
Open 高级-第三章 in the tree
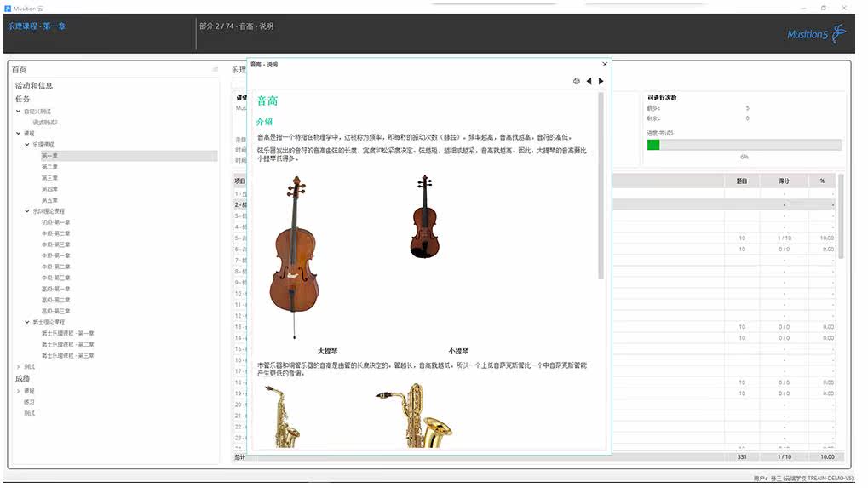(56, 311)
